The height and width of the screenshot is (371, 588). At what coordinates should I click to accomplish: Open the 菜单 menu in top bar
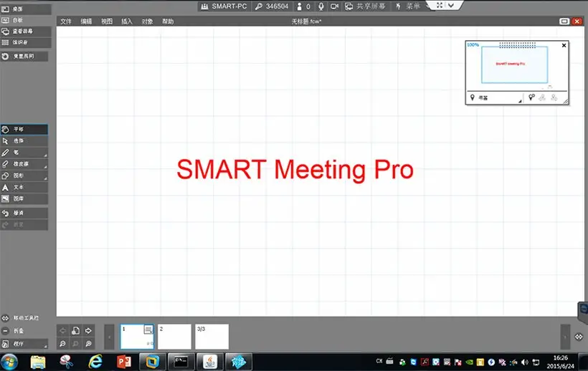[408, 6]
